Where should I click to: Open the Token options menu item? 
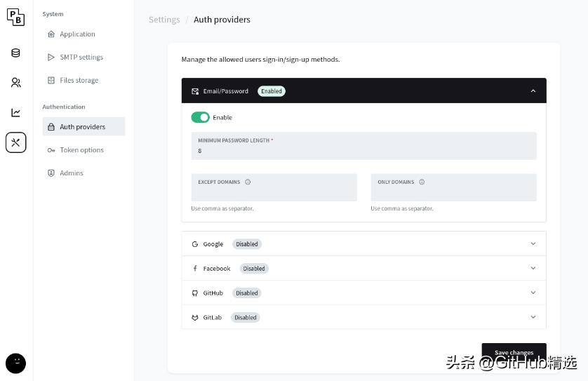[83, 150]
